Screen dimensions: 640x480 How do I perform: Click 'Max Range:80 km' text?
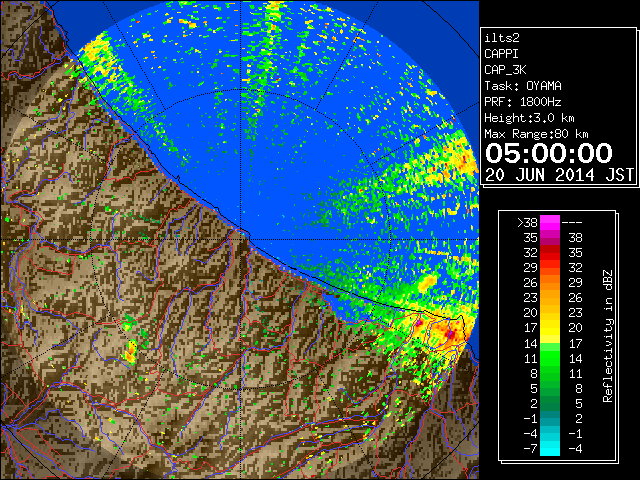pyautogui.click(x=536, y=134)
